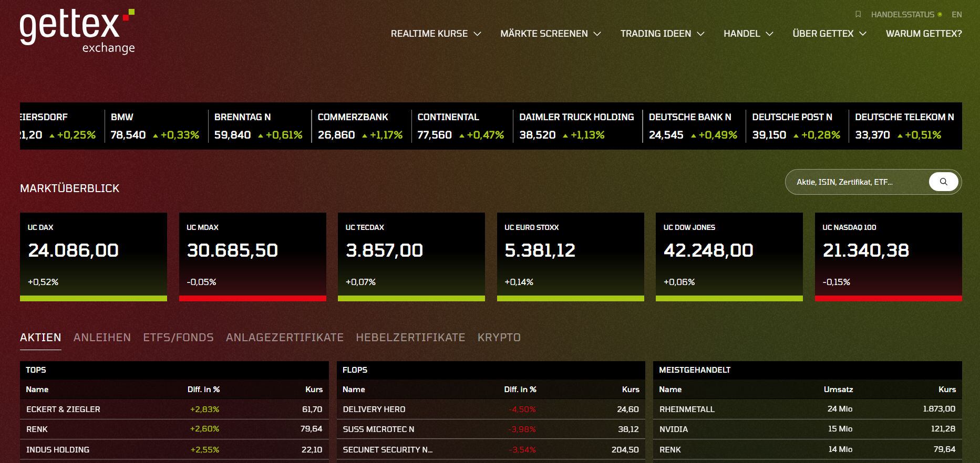The image size is (980, 463).
Task: Open SECUNET SECURITY N... in Flops
Action: [x=388, y=450]
